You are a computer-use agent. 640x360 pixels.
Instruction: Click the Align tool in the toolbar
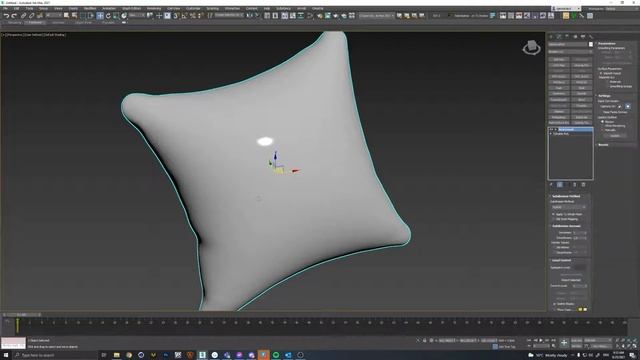(x=258, y=16)
